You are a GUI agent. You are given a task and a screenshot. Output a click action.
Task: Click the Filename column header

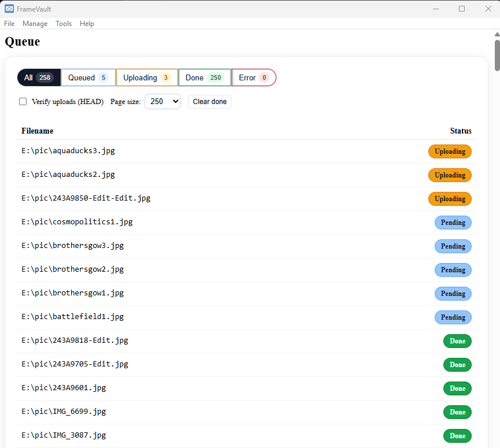pyautogui.click(x=38, y=131)
